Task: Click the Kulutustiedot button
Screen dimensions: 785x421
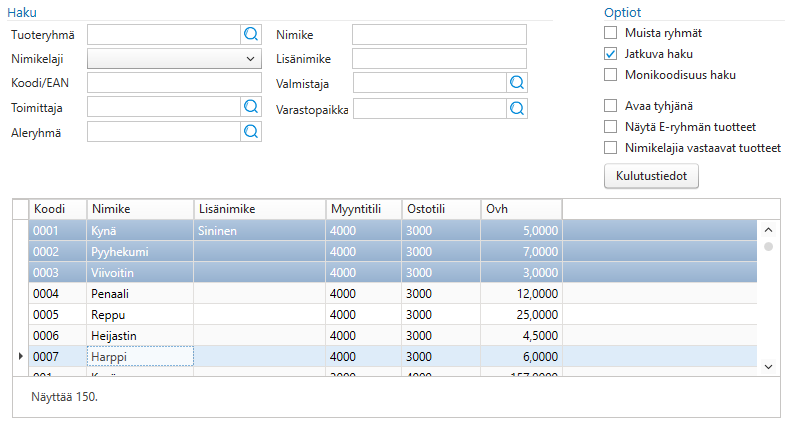Action: point(651,176)
